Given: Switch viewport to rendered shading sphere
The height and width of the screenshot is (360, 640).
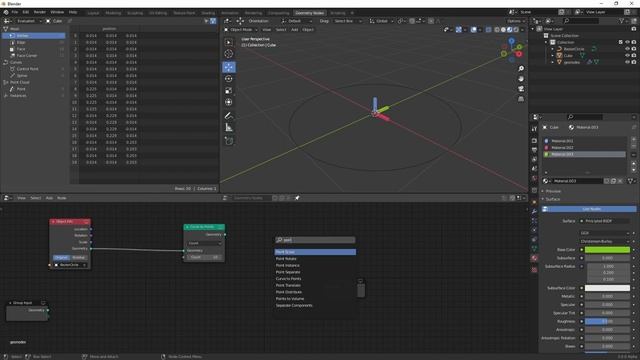Looking at the screenshot, I should tap(516, 30).
